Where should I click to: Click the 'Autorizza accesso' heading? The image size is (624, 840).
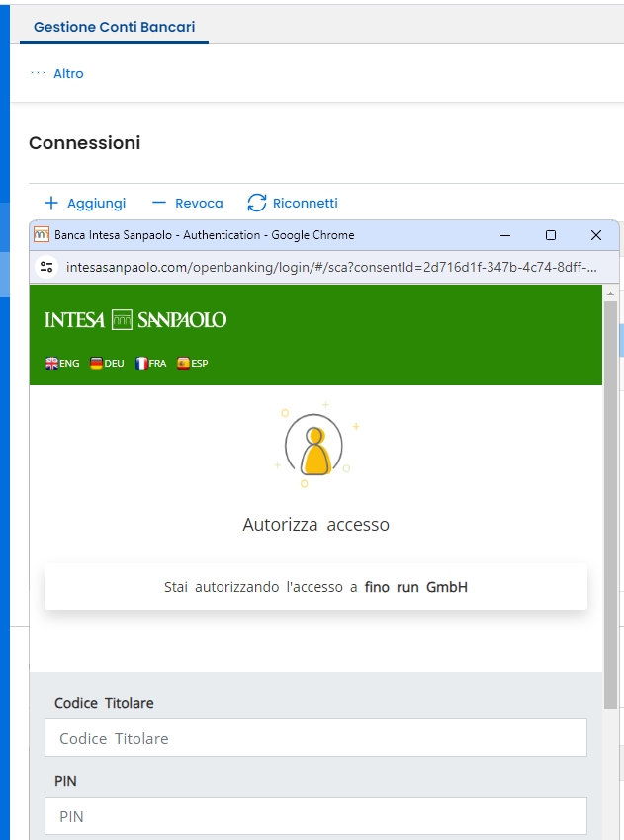click(x=315, y=525)
